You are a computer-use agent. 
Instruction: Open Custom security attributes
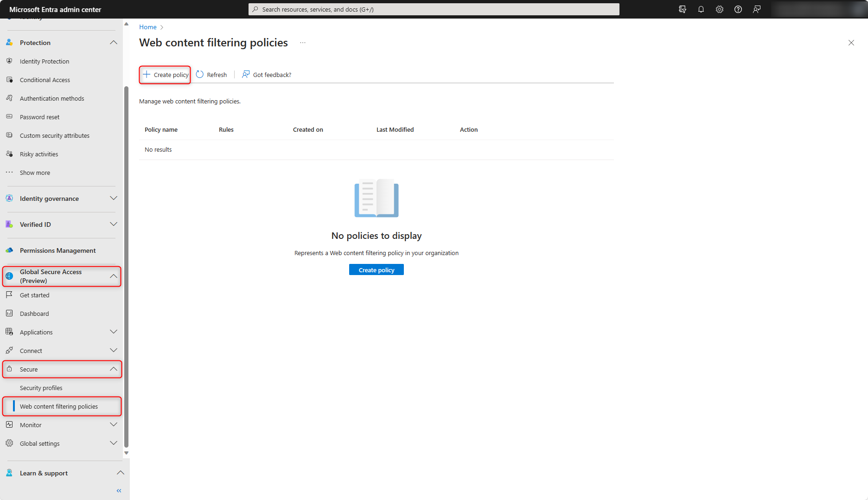[55, 135]
